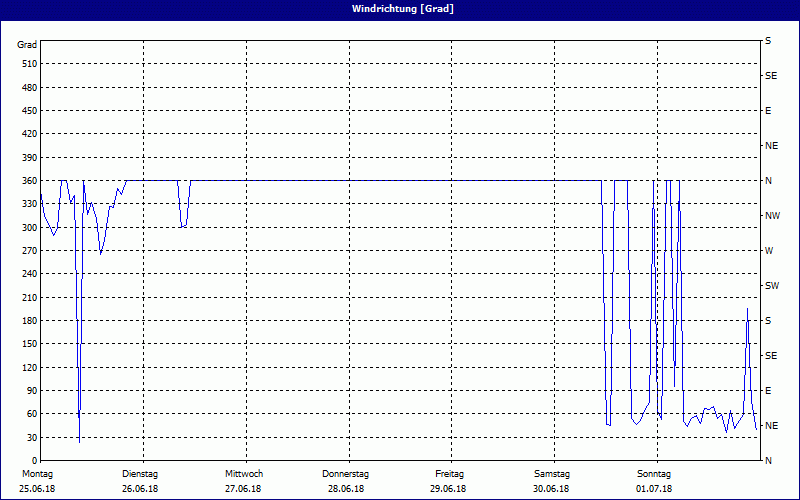800x500 pixels.
Task: Choose the Sonntag day label
Action: pos(654,474)
